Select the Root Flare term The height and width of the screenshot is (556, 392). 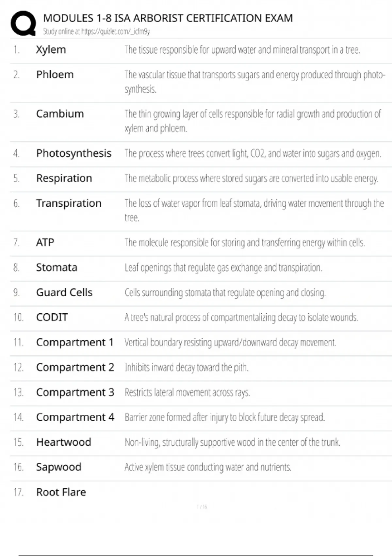point(61,492)
